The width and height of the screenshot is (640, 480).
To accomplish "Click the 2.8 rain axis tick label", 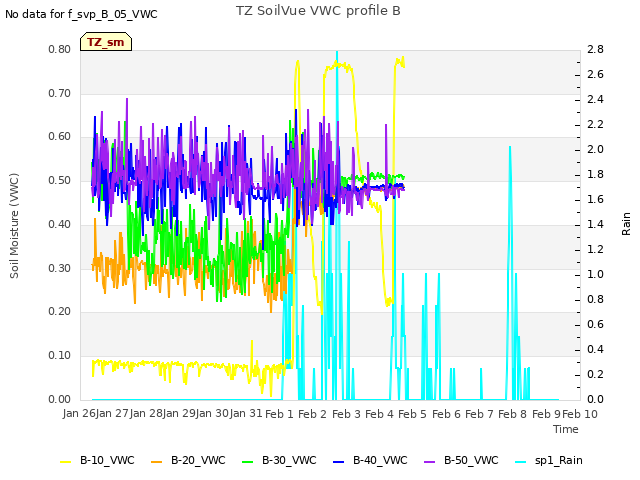I will [596, 49].
